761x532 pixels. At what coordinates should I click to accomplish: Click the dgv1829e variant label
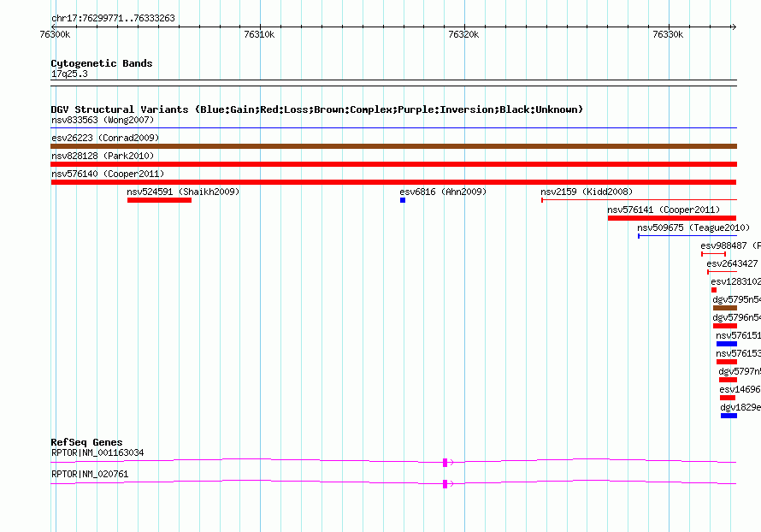[x=740, y=407]
